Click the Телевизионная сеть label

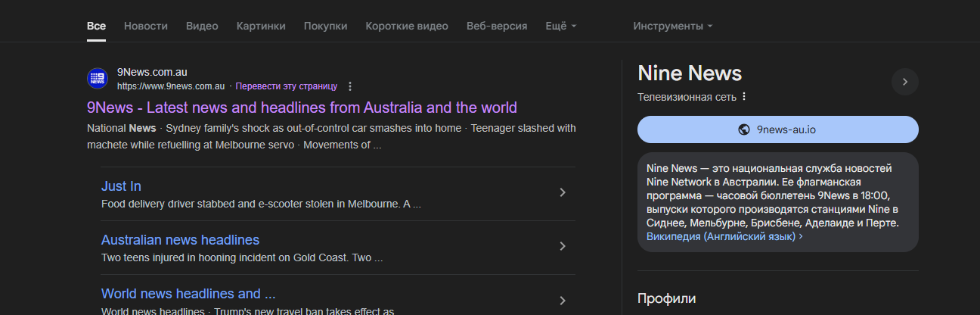pyautogui.click(x=687, y=97)
